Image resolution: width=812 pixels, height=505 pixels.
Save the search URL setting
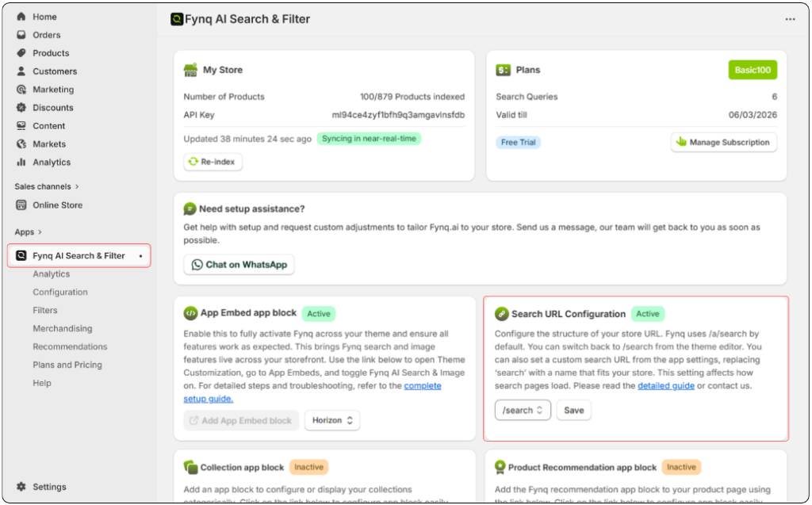point(574,410)
